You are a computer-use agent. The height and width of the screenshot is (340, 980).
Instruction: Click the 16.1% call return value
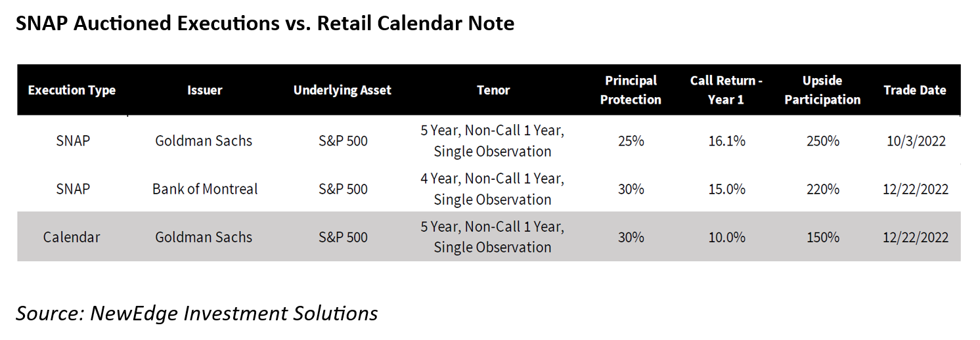[726, 140]
